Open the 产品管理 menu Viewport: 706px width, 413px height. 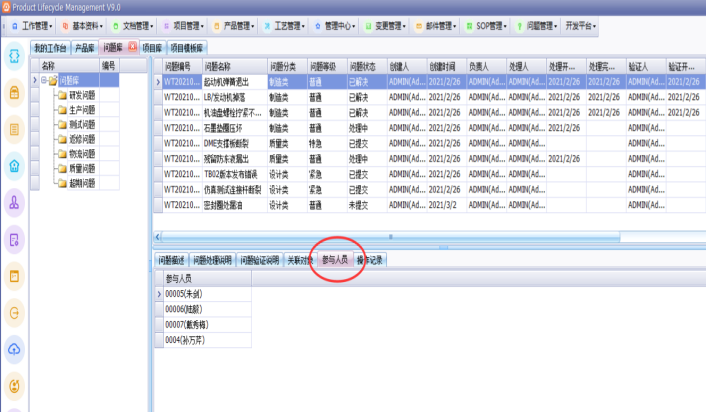234,26
